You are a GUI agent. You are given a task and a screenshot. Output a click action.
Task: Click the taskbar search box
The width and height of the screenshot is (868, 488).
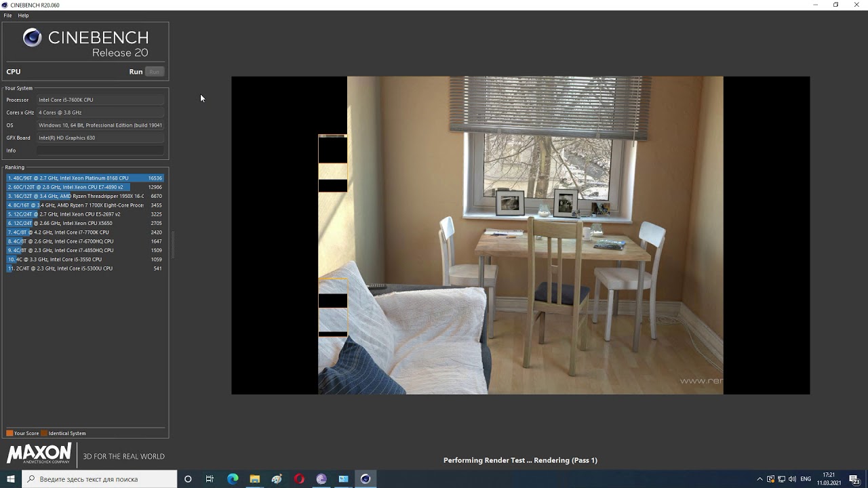100,479
